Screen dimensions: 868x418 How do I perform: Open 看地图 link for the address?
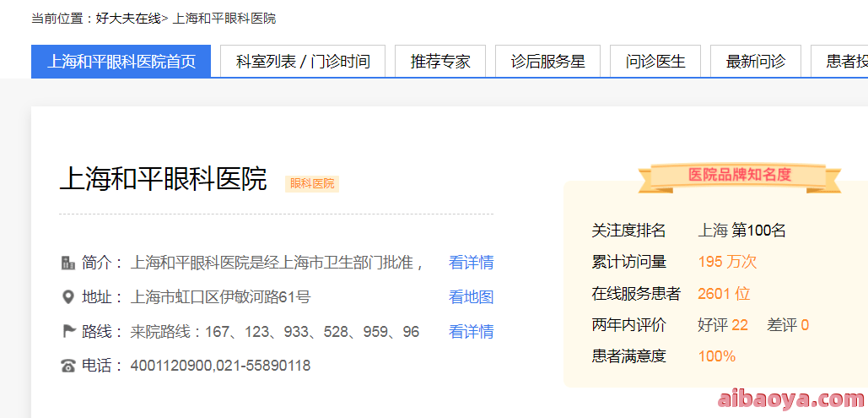471,297
